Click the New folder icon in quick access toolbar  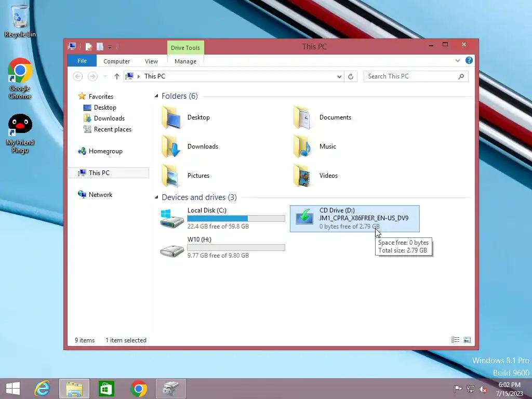(x=100, y=47)
